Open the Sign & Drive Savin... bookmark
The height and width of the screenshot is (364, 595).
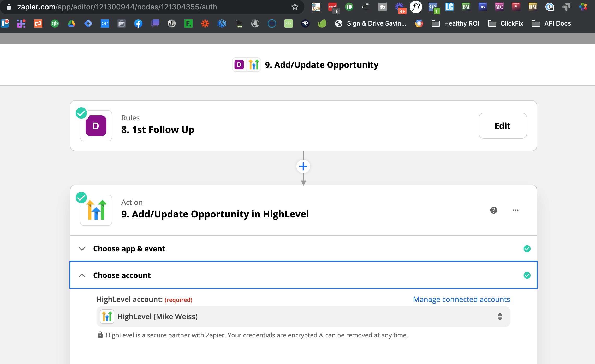coord(371,24)
